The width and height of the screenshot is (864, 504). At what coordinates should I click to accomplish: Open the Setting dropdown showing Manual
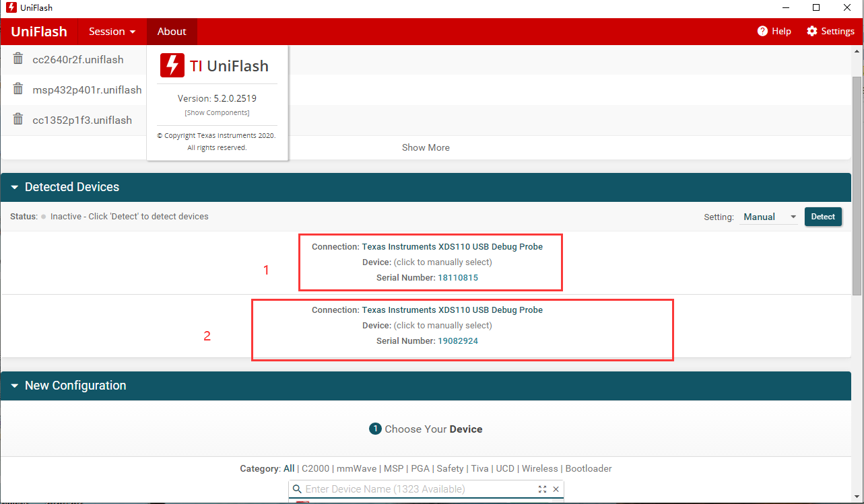click(770, 217)
